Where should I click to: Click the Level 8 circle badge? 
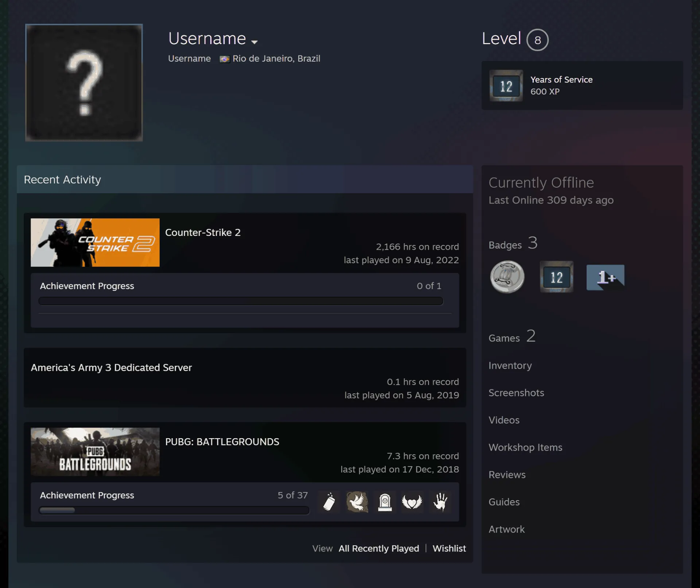point(537,40)
